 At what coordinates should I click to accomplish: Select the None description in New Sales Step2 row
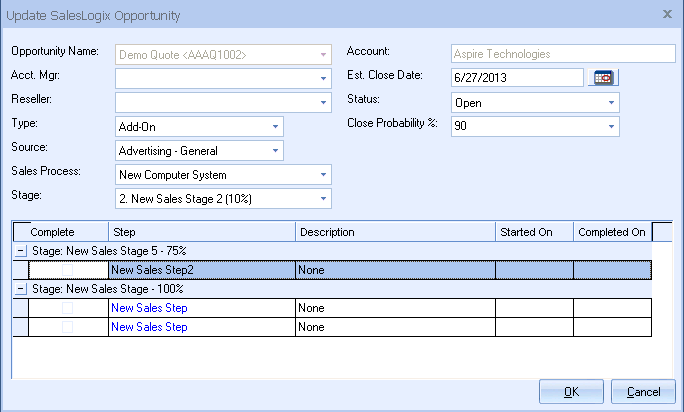point(396,270)
